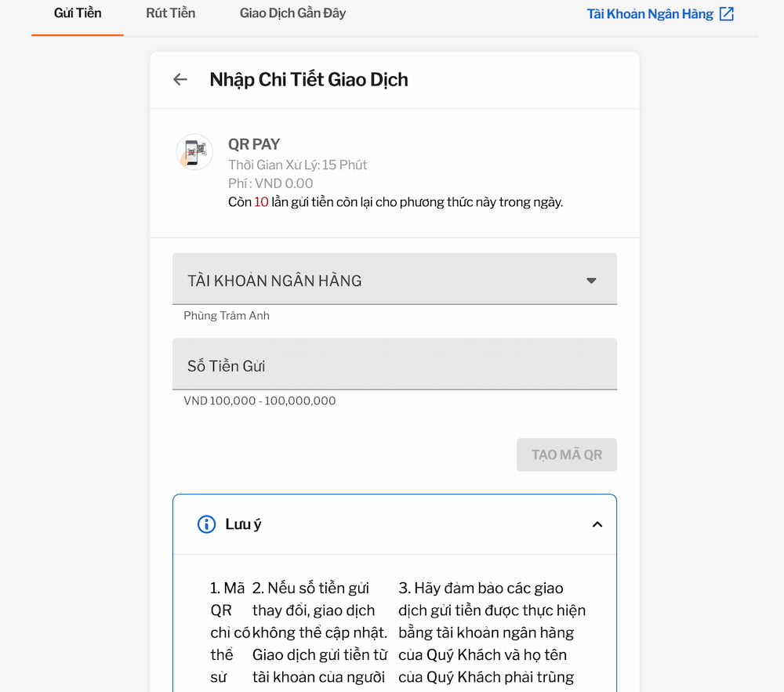The width and height of the screenshot is (784, 692).
Task: Click the info icon beside Lưu ý
Action: (206, 524)
